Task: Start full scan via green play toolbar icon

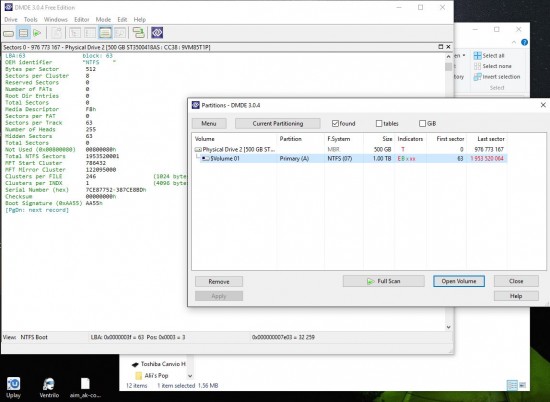Action: (37, 33)
